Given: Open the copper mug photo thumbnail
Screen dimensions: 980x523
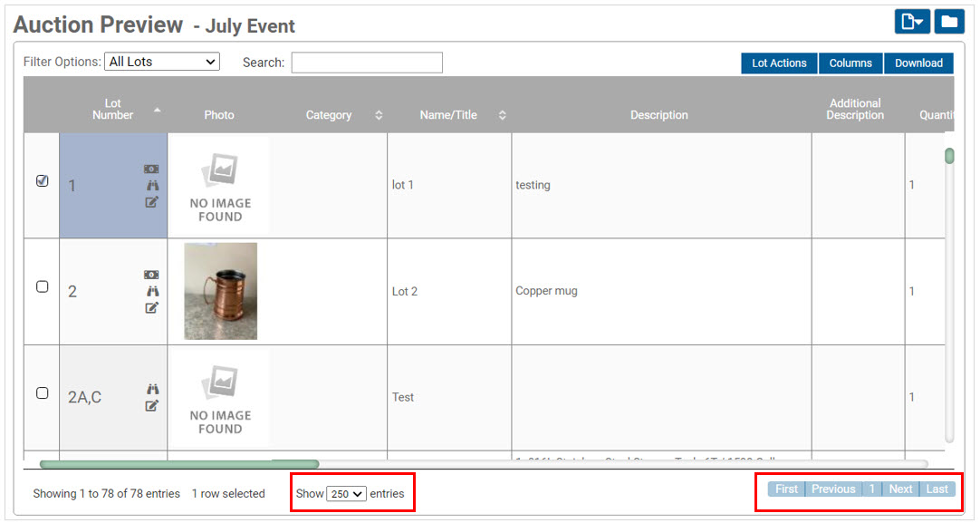Looking at the screenshot, I should 221,291.
